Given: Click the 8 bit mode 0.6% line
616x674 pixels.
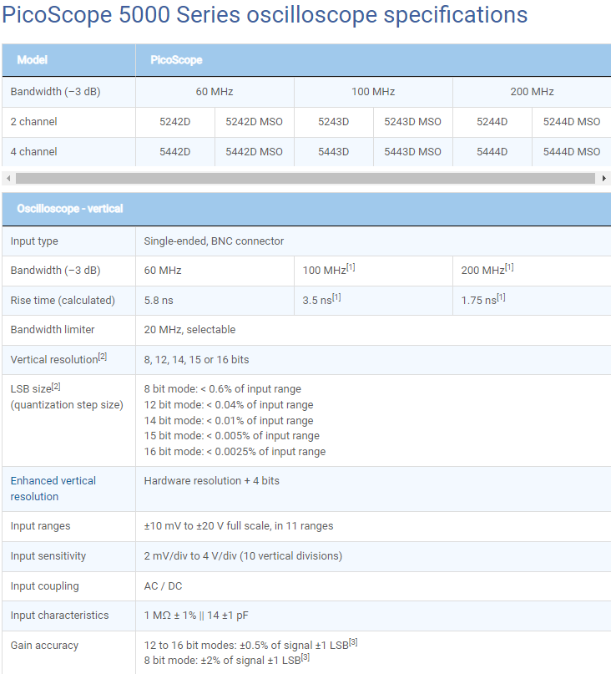Looking at the screenshot, I should click(x=223, y=389).
